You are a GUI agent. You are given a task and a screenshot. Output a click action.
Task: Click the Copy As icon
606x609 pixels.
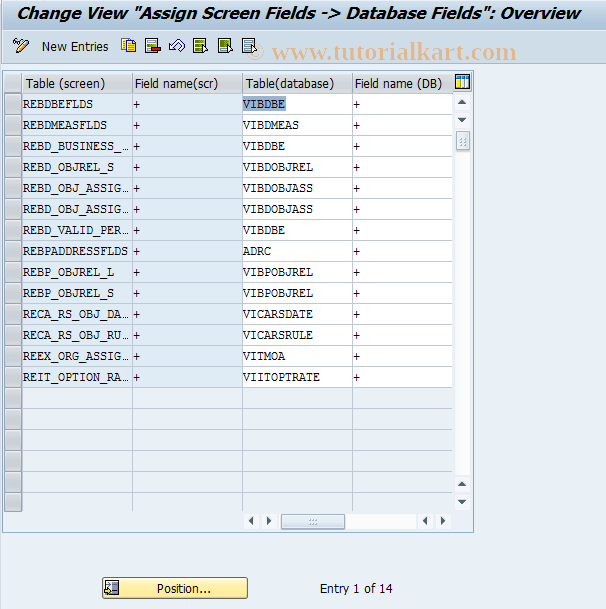point(129,46)
